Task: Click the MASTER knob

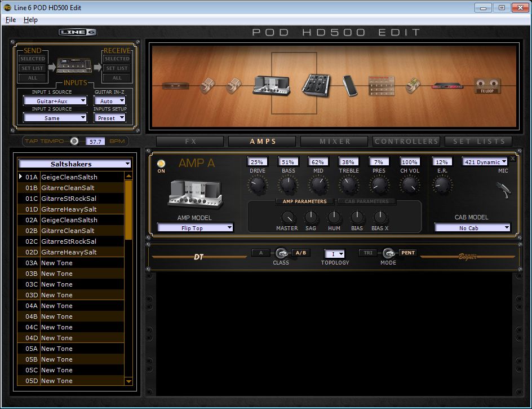Action: [287, 217]
